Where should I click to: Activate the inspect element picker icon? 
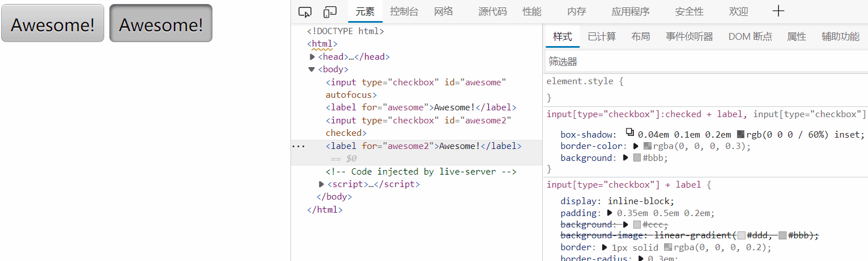tap(305, 11)
